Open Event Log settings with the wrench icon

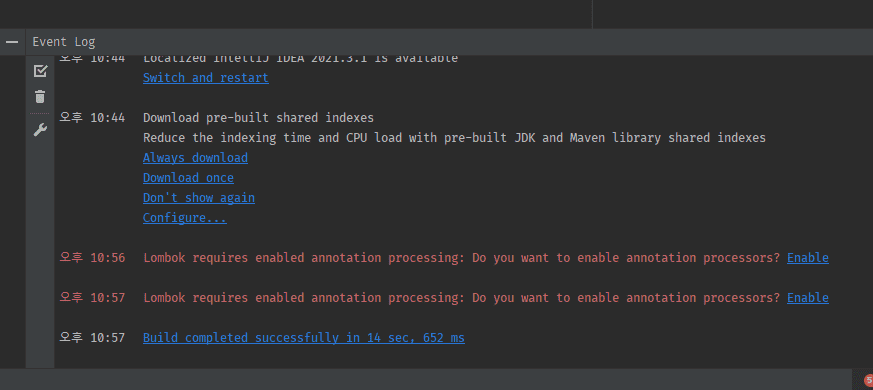point(40,130)
